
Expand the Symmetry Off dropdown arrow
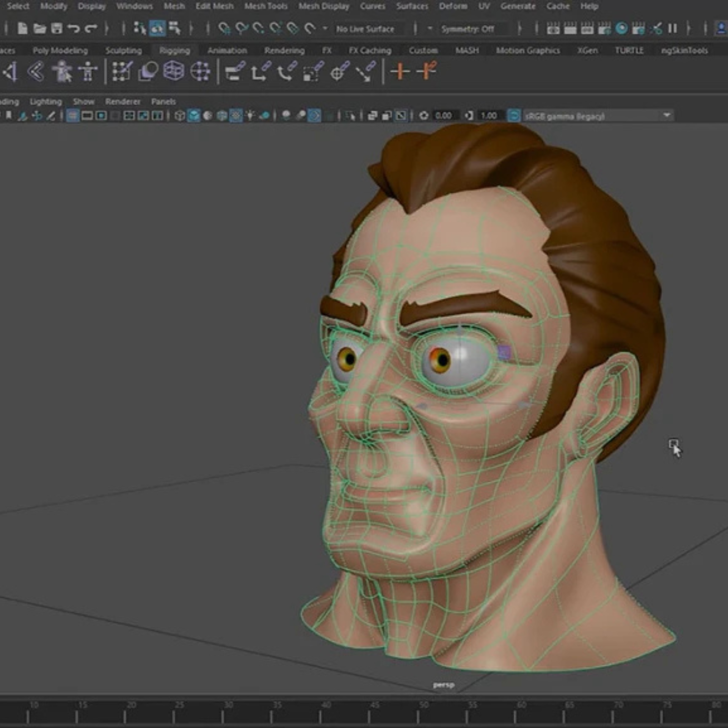pos(430,28)
